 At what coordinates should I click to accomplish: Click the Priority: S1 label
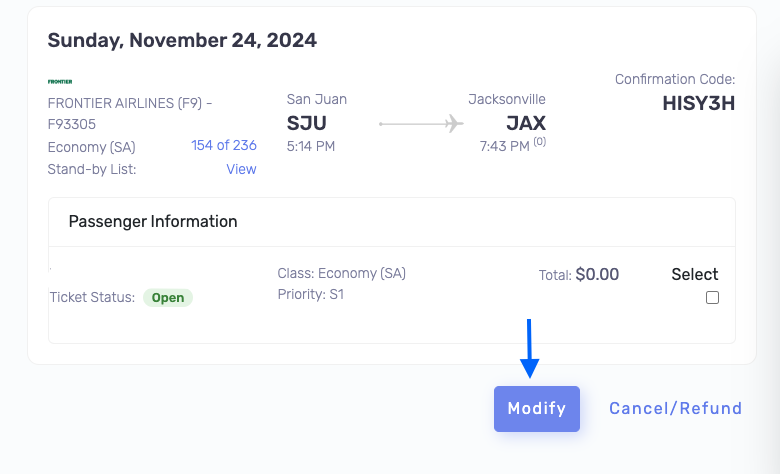tap(310, 294)
